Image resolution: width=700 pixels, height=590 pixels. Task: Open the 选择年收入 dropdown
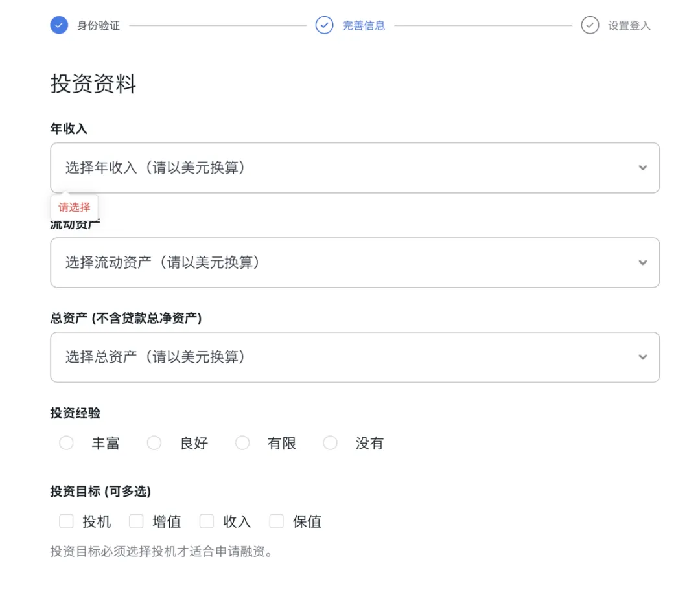click(355, 168)
